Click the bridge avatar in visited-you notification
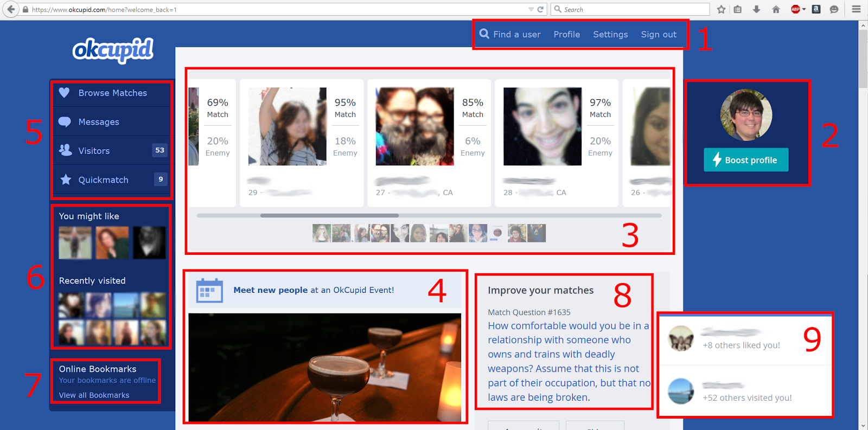This screenshot has width=868, height=430. [680, 391]
